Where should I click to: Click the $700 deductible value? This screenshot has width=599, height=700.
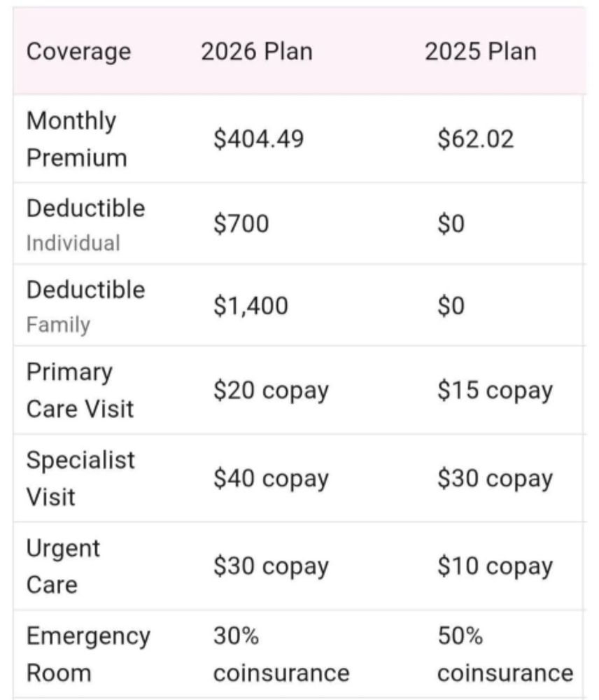point(241,225)
